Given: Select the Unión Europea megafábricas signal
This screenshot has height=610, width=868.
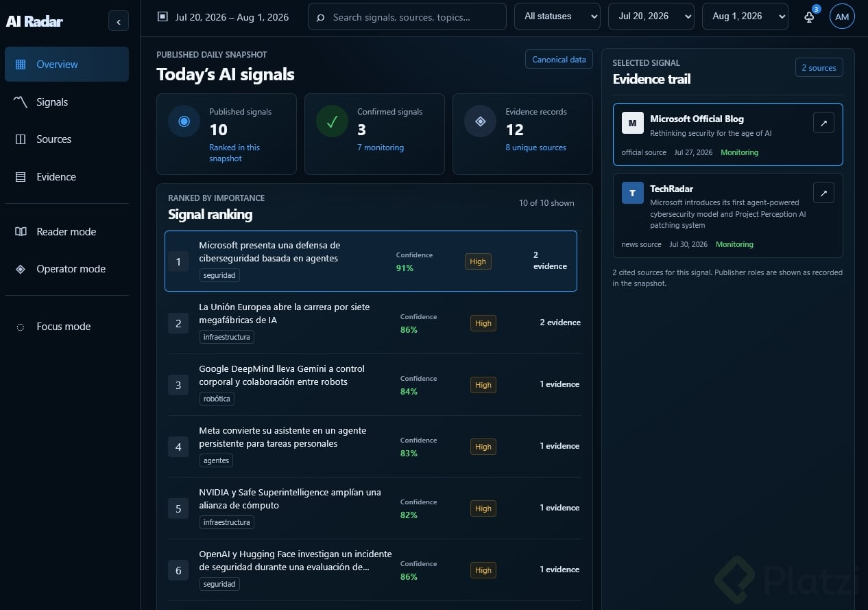Looking at the screenshot, I should [374, 322].
